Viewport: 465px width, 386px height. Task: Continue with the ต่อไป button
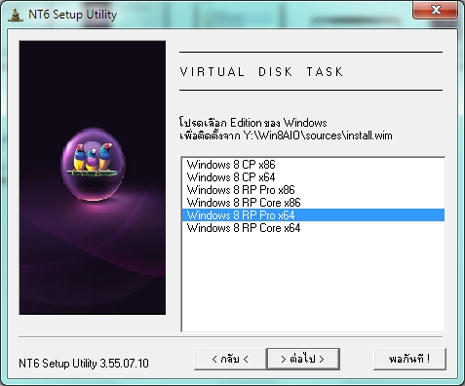(303, 359)
